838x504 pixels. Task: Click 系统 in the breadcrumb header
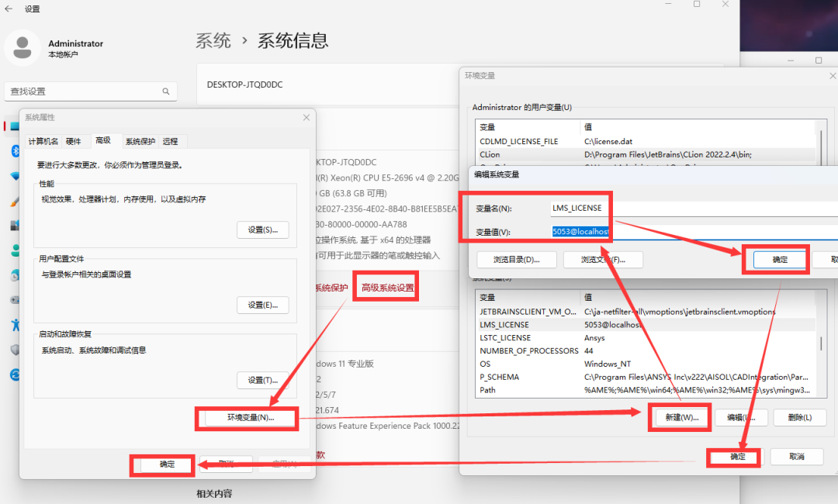(x=213, y=40)
